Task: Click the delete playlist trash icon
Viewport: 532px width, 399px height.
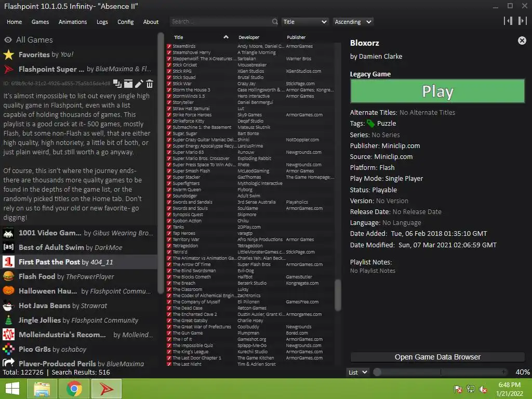Action: click(x=150, y=83)
